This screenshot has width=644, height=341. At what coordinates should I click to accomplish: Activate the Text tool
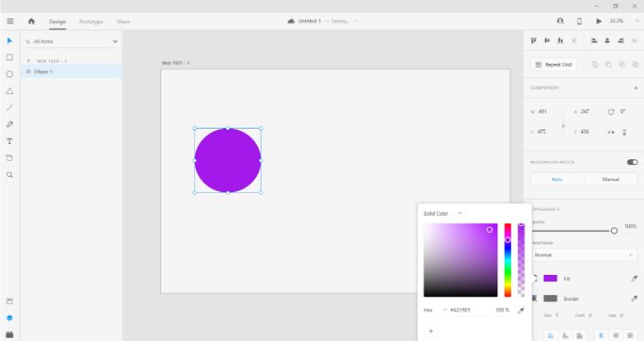[9, 141]
